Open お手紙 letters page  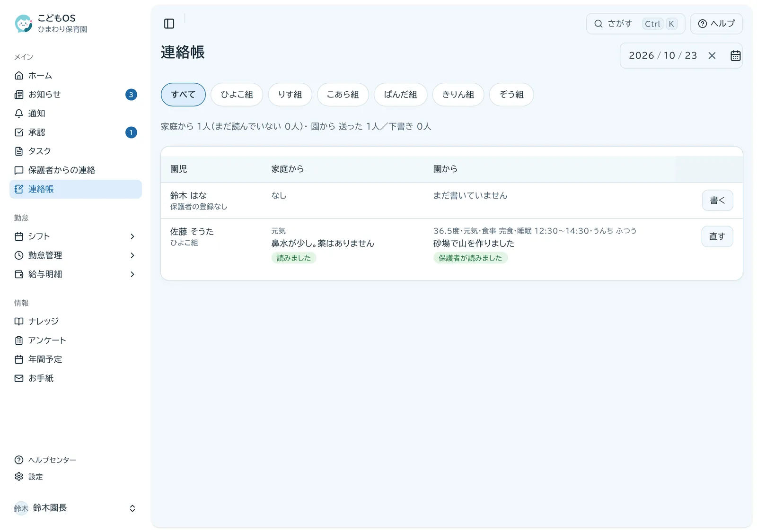click(x=76, y=378)
